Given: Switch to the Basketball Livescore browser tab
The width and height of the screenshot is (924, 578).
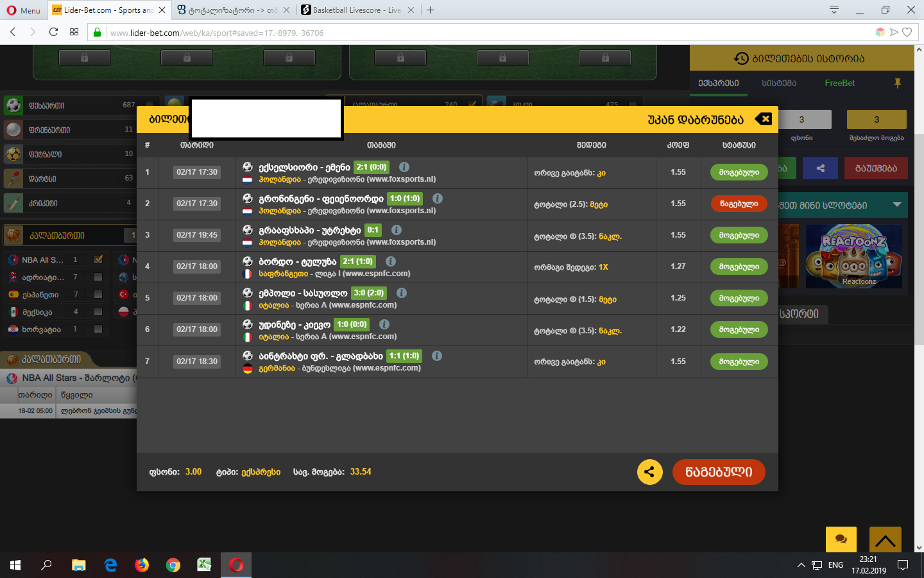Looking at the screenshot, I should (356, 10).
